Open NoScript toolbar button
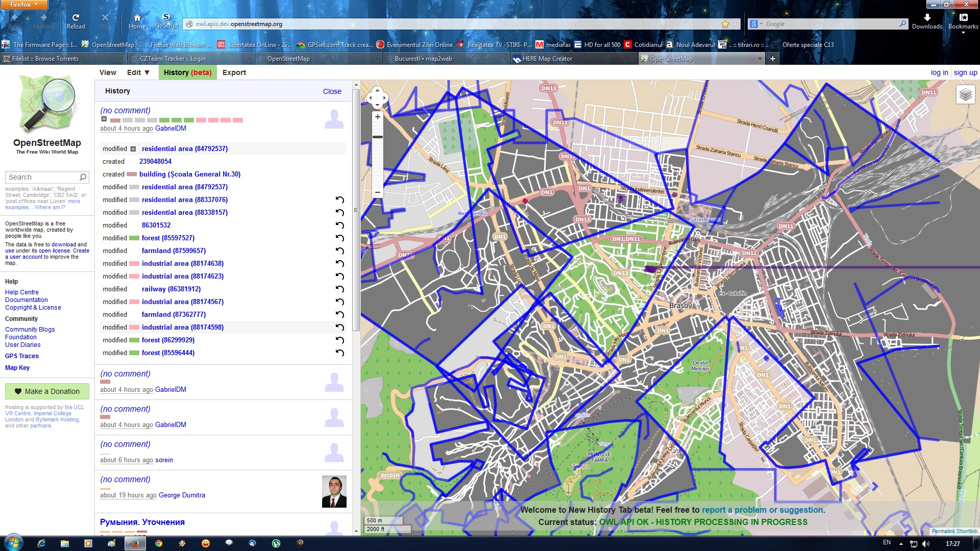 pyautogui.click(x=166, y=21)
